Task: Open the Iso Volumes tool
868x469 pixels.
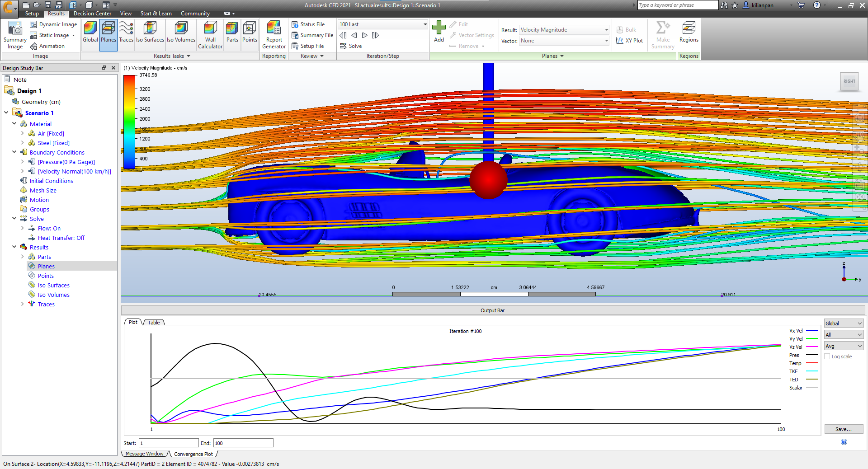Action: coord(181,32)
